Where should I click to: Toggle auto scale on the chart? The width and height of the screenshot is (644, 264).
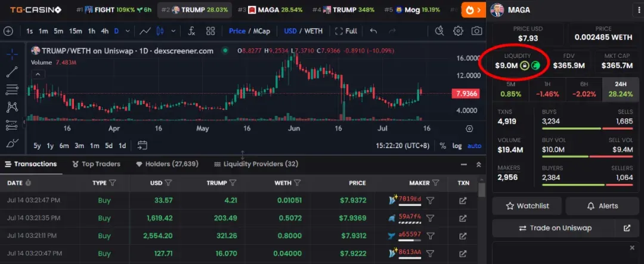coord(475,146)
